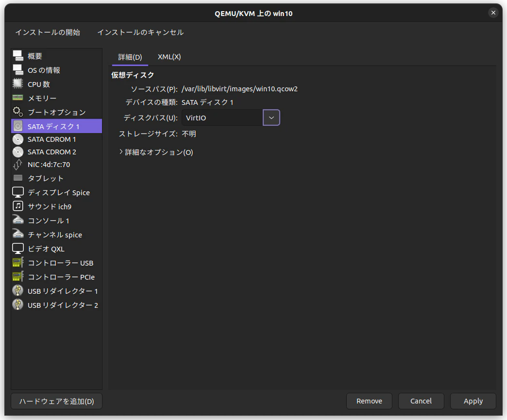
Task: Click the Apply button
Action: tap(473, 401)
